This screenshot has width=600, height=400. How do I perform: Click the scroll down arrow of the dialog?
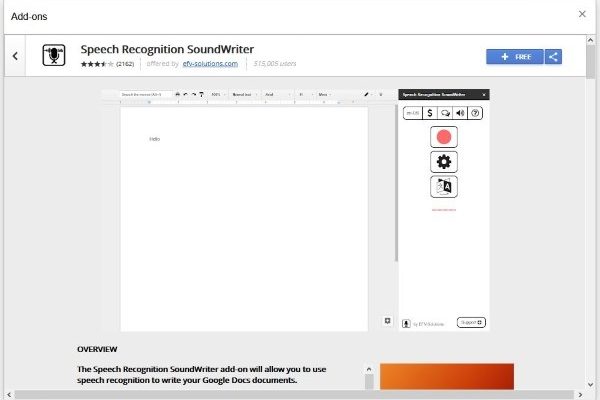pos(590,385)
